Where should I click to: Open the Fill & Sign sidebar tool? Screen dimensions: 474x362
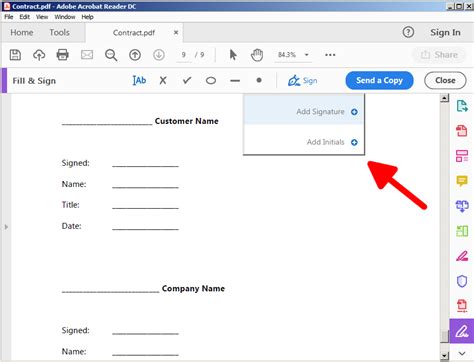tap(462, 331)
